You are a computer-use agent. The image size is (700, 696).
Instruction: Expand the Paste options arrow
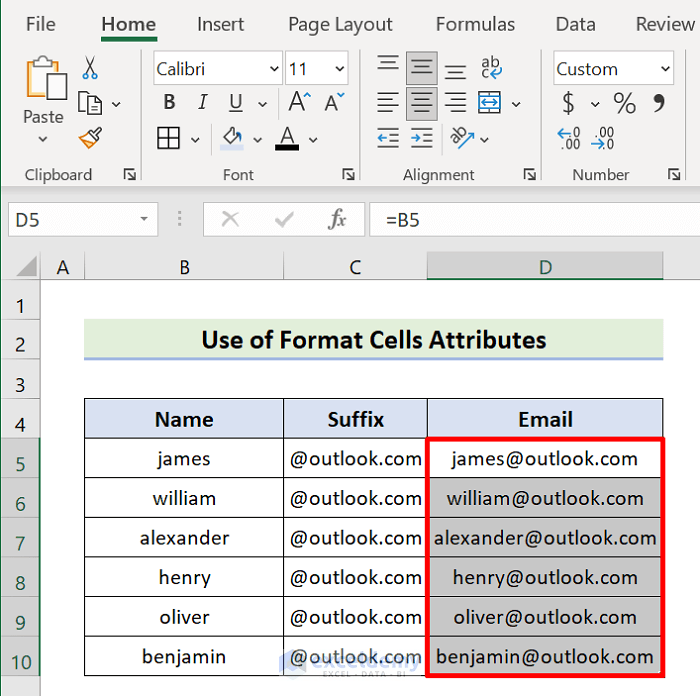tap(43, 139)
